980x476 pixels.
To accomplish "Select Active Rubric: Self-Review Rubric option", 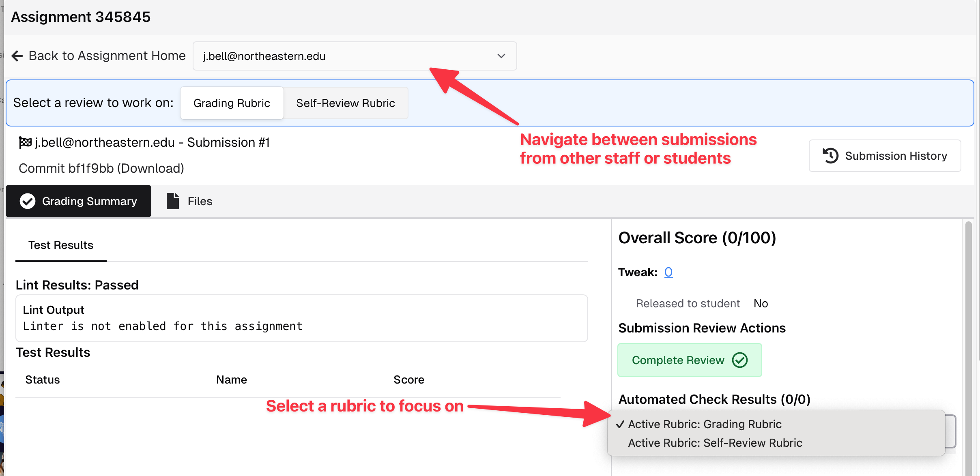I will coord(715,442).
